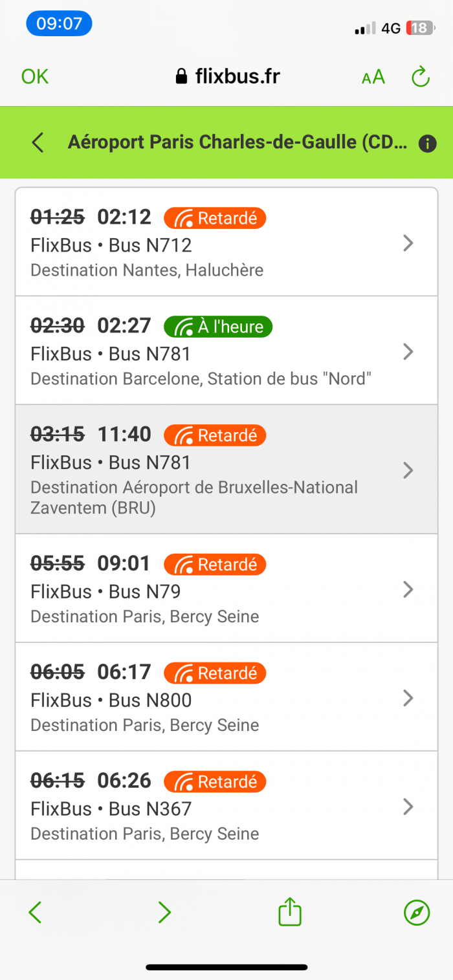Open the AA text size menu
Image resolution: width=453 pixels, height=980 pixels.
[373, 77]
